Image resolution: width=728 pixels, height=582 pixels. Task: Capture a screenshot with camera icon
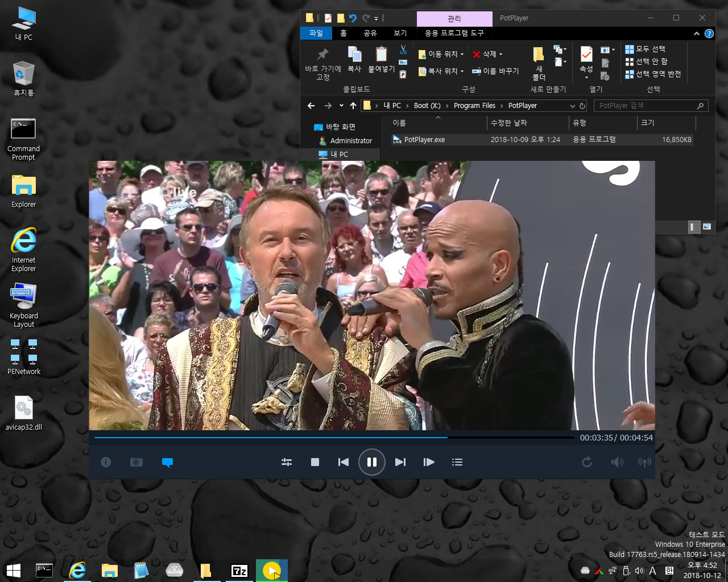[136, 462]
